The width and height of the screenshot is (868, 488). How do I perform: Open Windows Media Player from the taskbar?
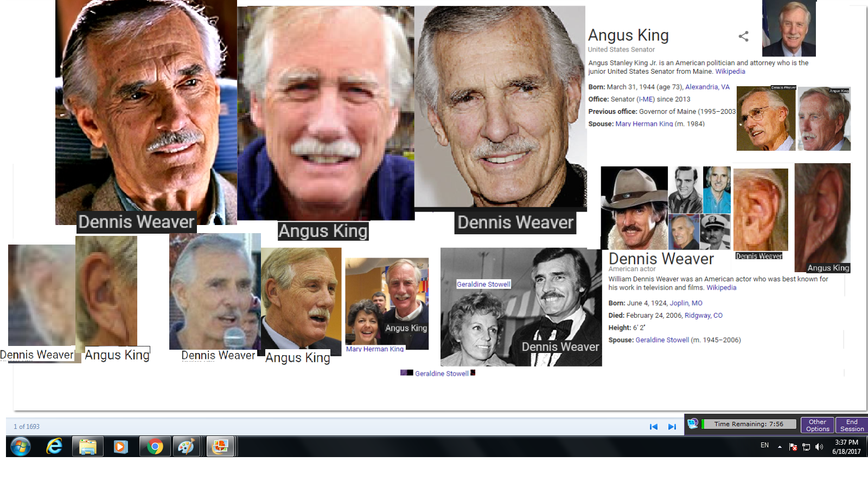point(121,447)
